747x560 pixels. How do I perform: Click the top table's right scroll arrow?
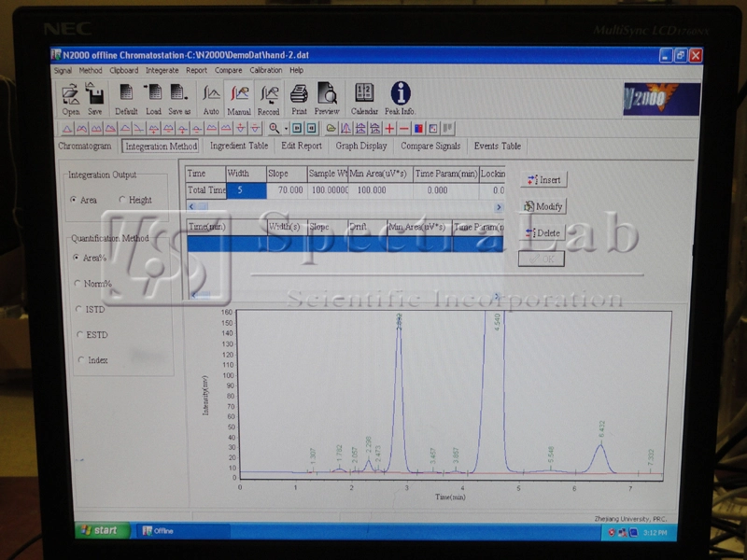pyautogui.click(x=499, y=207)
